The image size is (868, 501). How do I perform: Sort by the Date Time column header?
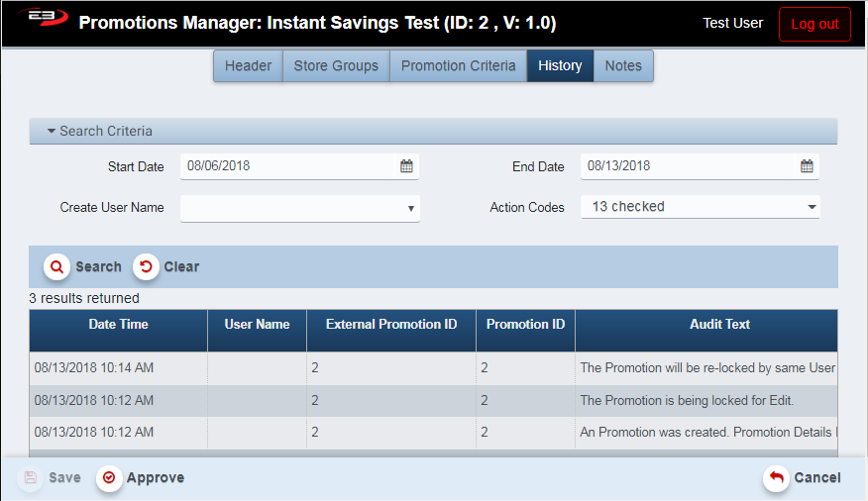[118, 325]
